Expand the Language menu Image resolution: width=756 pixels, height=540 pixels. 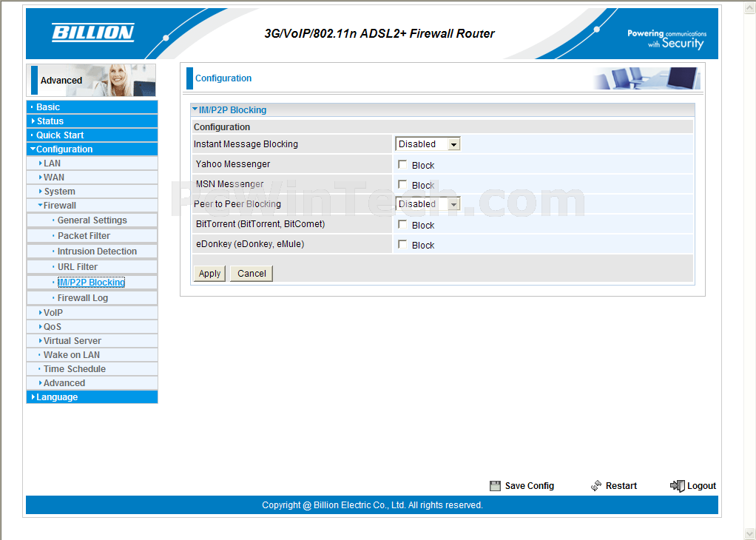[x=92, y=396]
